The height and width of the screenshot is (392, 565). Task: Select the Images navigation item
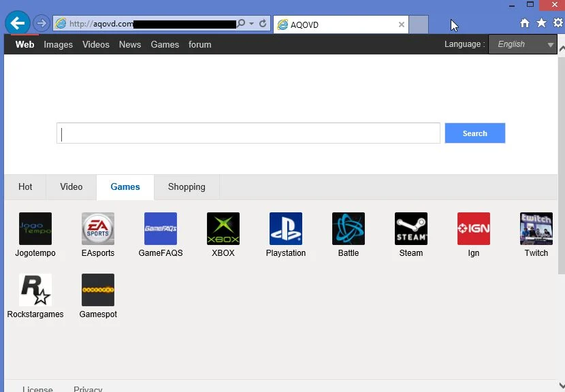(59, 44)
